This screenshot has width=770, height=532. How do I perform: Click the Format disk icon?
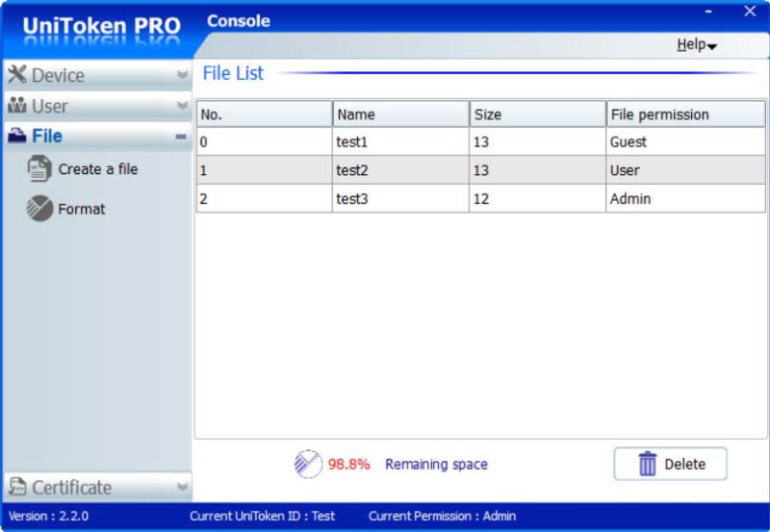[39, 208]
